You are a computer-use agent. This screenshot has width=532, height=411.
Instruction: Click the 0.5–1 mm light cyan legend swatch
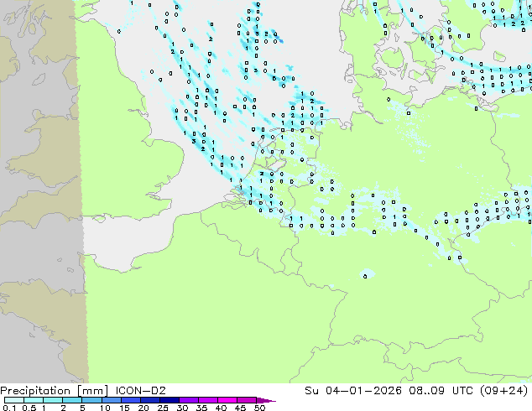(x=34, y=400)
